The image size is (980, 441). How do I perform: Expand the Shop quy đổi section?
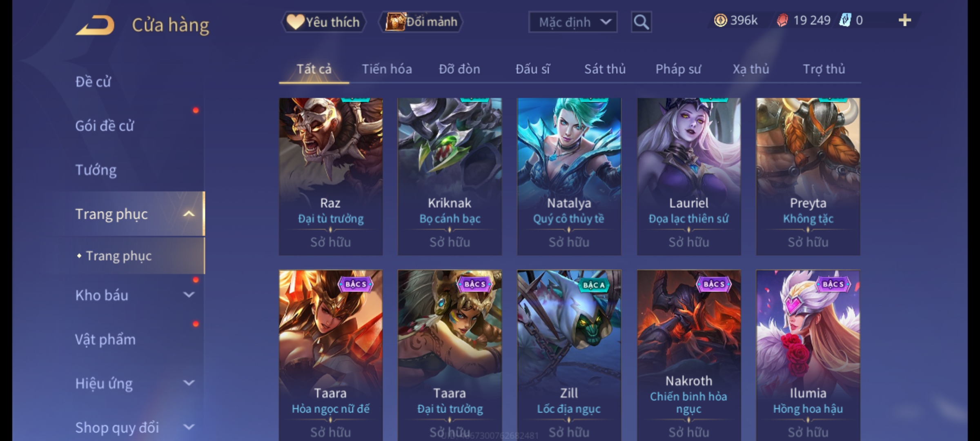tap(189, 427)
